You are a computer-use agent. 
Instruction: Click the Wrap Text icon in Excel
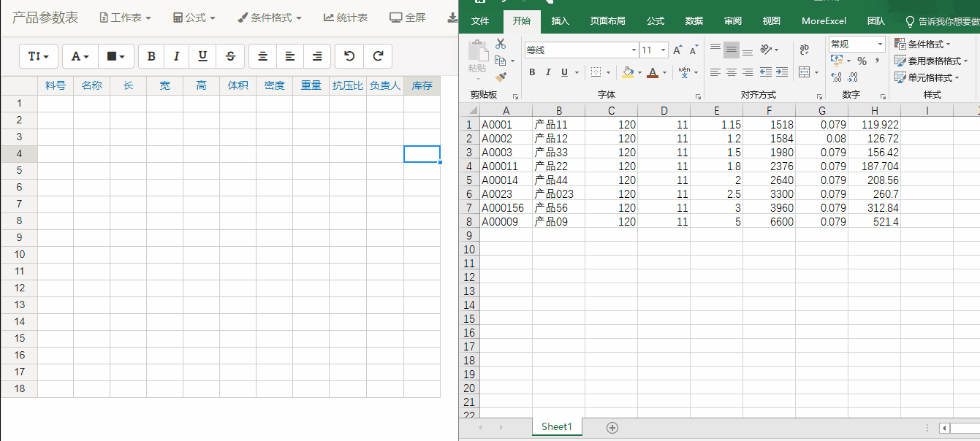click(x=805, y=50)
